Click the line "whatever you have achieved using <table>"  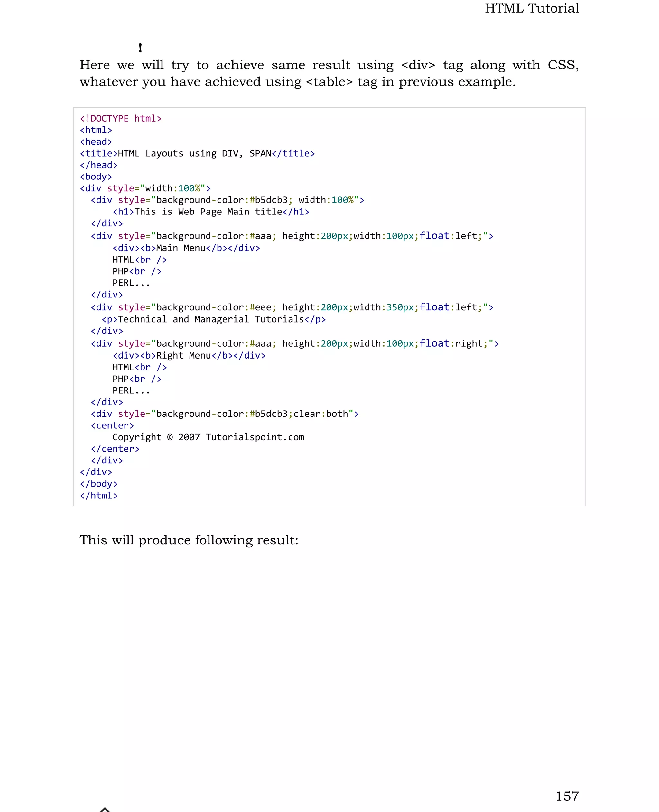298,82
